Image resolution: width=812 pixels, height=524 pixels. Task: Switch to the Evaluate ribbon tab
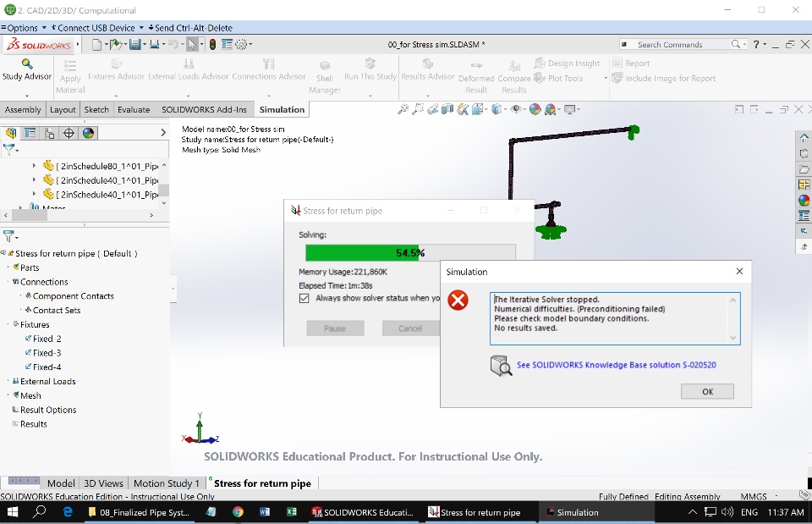pyautogui.click(x=134, y=109)
